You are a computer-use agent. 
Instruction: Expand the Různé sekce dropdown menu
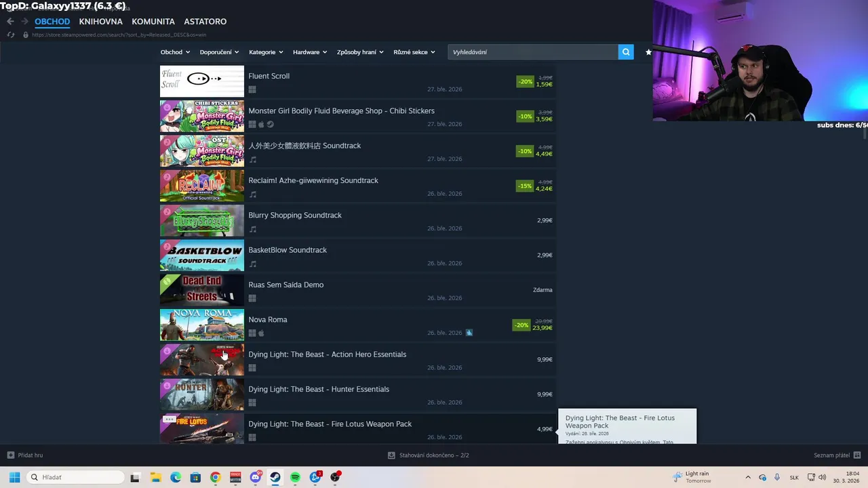click(414, 52)
